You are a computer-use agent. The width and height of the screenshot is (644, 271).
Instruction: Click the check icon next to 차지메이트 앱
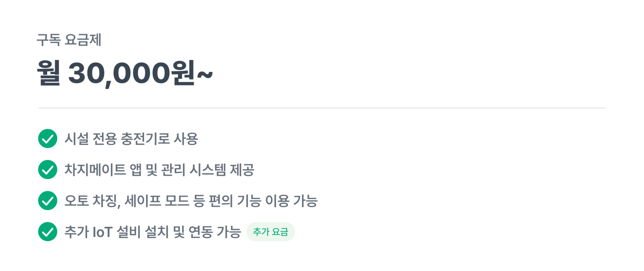(48, 170)
